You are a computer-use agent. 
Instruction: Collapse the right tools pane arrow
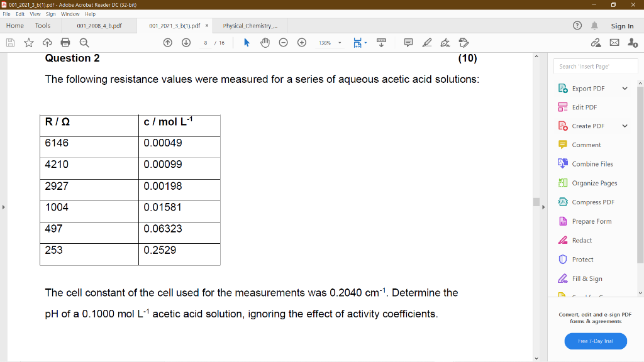[x=543, y=207]
